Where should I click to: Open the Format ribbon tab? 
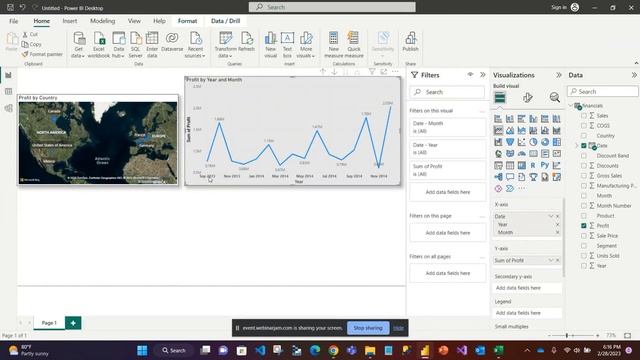[x=187, y=21]
